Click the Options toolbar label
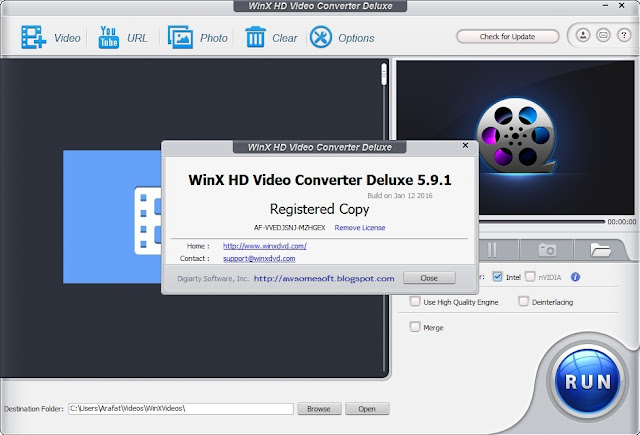This screenshot has width=640, height=435. [x=356, y=38]
